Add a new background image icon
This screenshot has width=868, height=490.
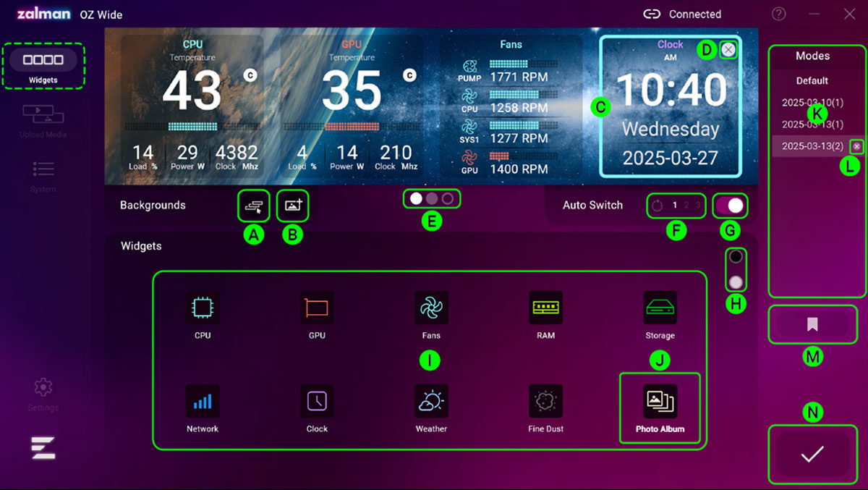coord(293,206)
